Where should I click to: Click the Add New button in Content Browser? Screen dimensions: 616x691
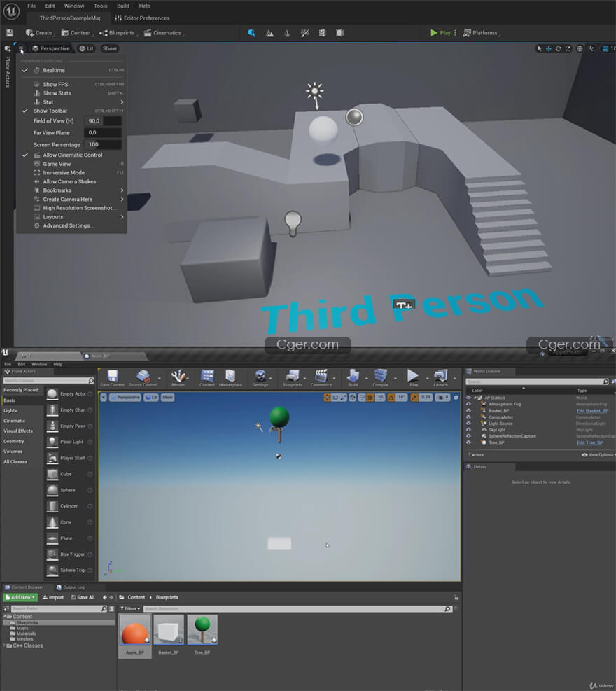pyautogui.click(x=20, y=598)
